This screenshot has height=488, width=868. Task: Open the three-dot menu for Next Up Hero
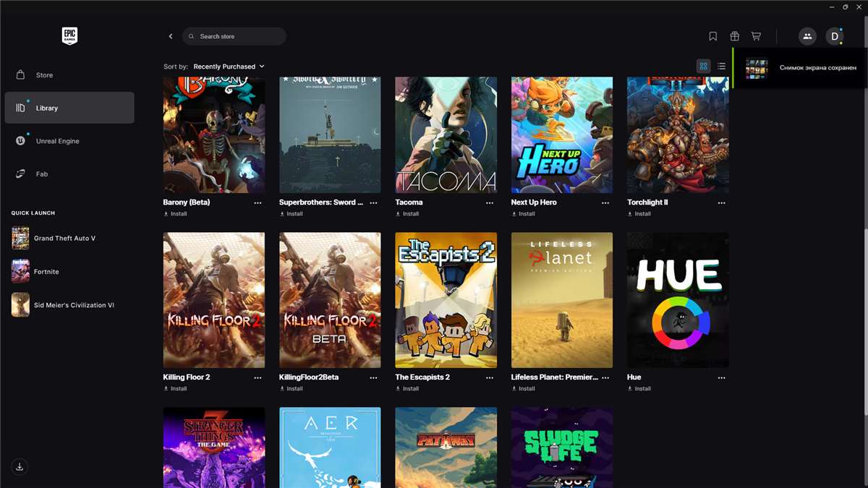[605, 203]
